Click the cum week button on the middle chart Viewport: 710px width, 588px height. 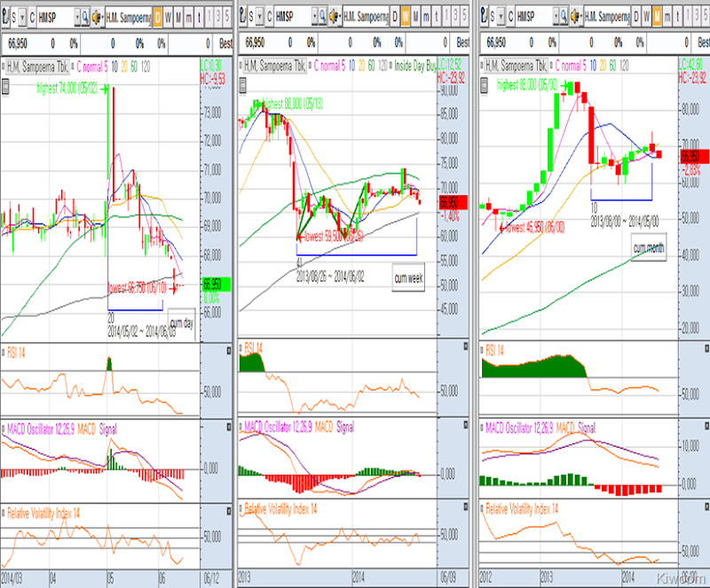point(408,278)
